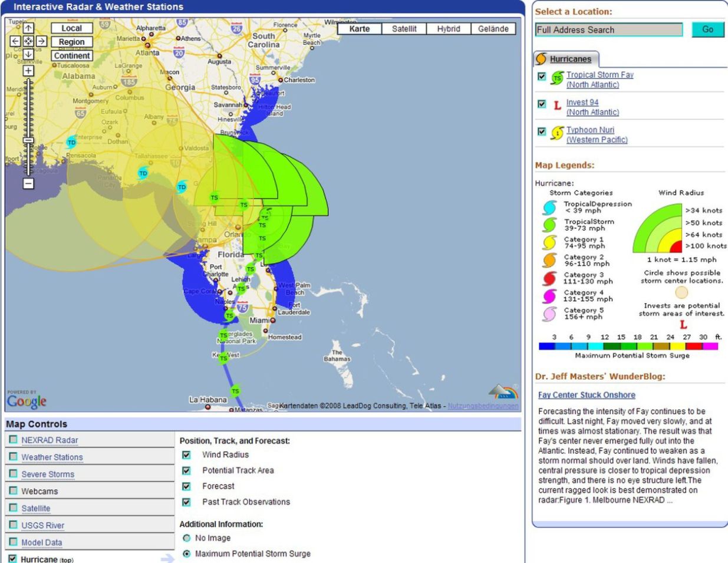Switch map to Gelände view
Image resolution: width=728 pixels, height=563 pixels.
493,28
